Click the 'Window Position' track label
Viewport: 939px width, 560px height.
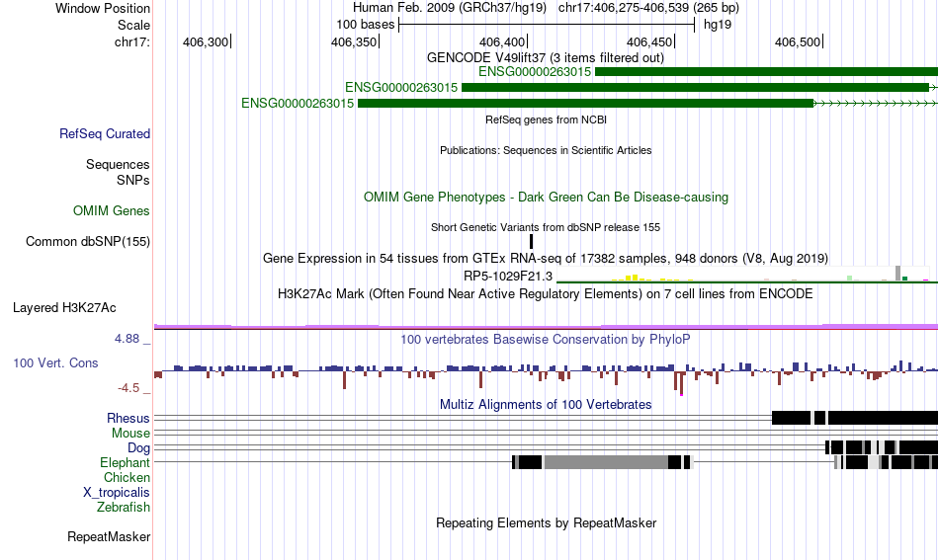(x=103, y=8)
